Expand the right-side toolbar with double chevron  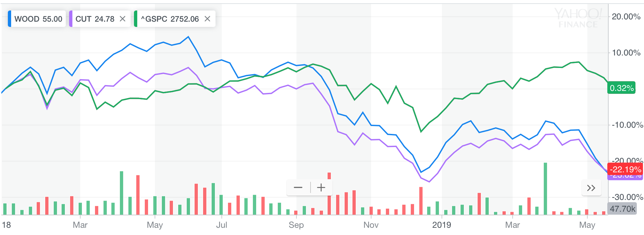coord(591,188)
